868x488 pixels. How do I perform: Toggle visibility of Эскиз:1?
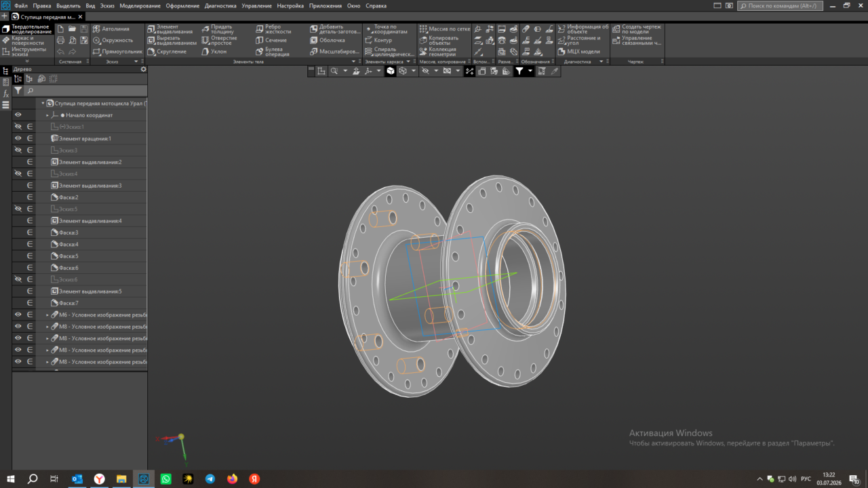click(x=18, y=127)
